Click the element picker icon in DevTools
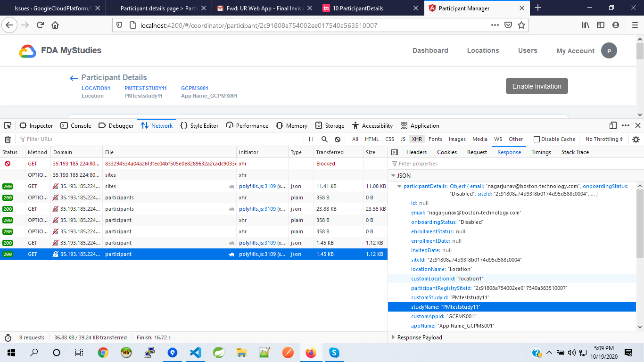 point(8,125)
